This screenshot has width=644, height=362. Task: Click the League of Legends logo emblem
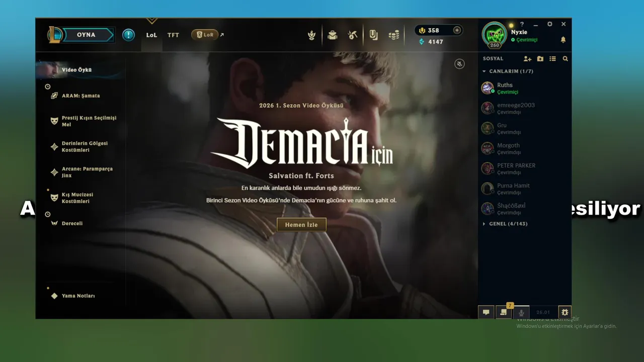click(55, 35)
